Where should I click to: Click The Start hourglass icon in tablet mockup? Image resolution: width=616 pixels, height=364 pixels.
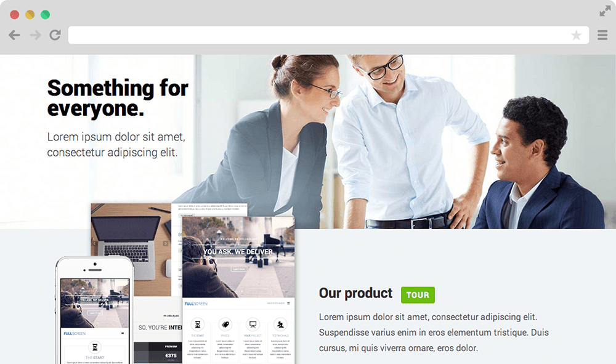point(198,325)
